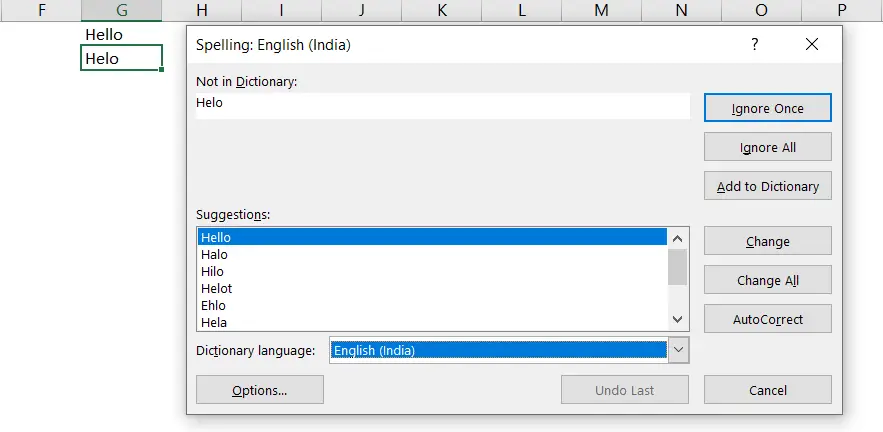
Task: Select column M header
Action: click(x=601, y=10)
